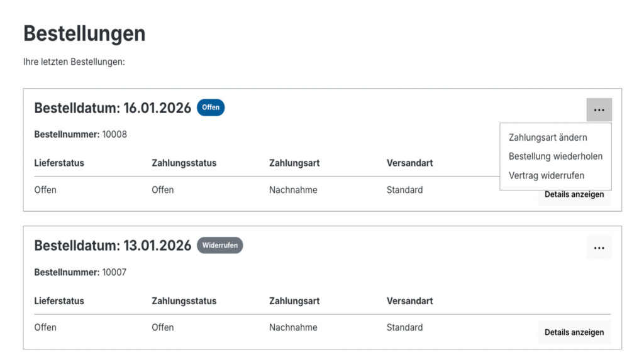Click the 'Offen' status badge
The width and height of the screenshot is (644, 362).
(x=211, y=107)
